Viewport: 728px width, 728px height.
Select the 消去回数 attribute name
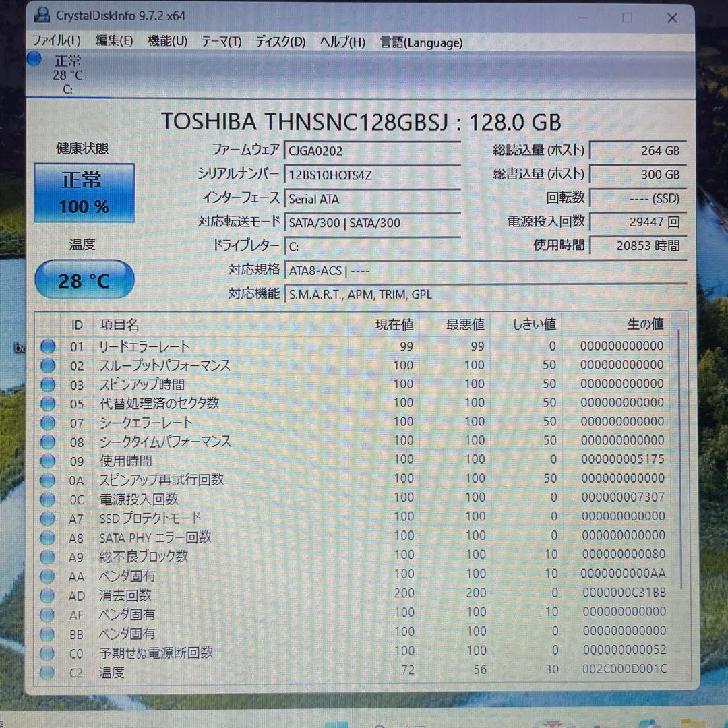[125, 595]
